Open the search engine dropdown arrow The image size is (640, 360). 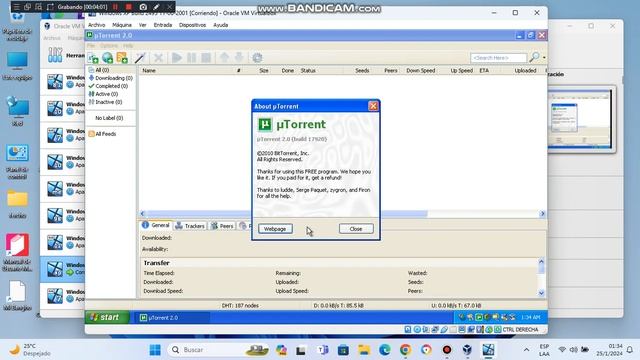[544, 58]
